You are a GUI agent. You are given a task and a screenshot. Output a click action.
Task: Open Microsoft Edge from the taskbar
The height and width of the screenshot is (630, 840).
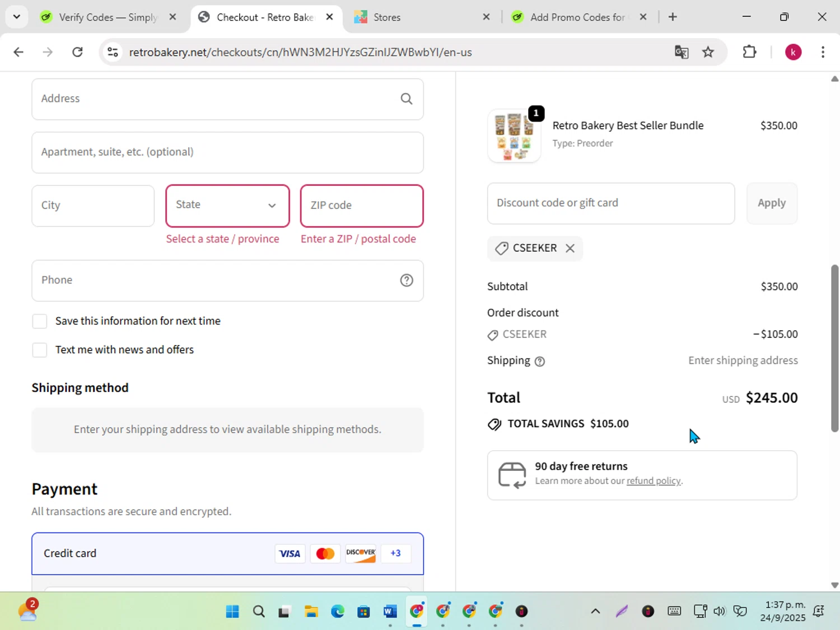tap(338, 612)
